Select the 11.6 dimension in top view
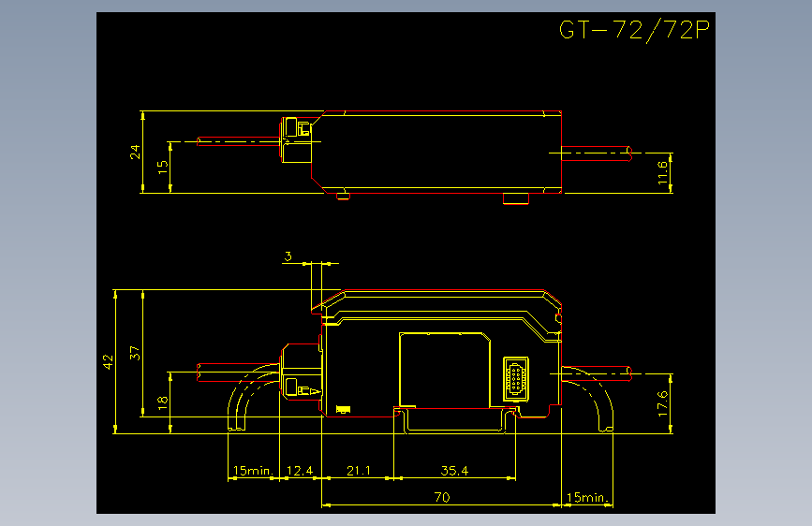 [662, 172]
